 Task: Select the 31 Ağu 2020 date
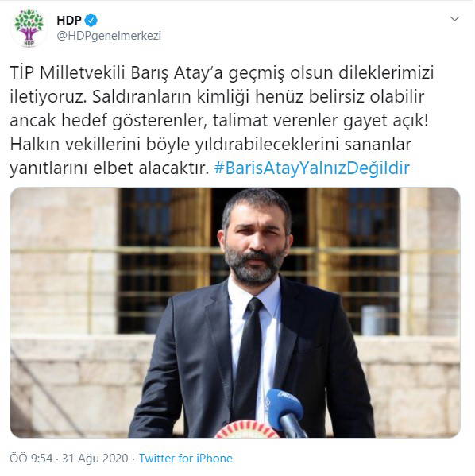click(x=95, y=458)
